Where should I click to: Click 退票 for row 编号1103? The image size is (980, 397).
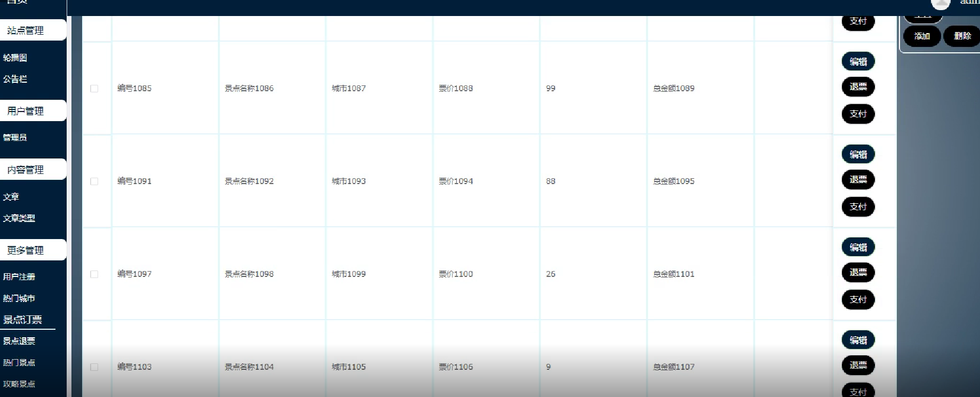point(858,366)
